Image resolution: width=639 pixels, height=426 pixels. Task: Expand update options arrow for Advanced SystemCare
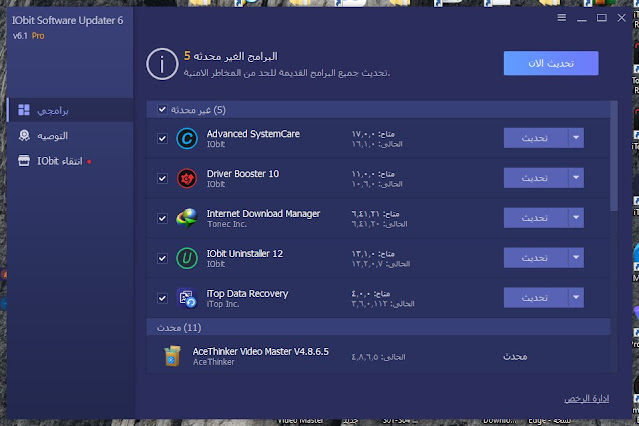(x=576, y=138)
